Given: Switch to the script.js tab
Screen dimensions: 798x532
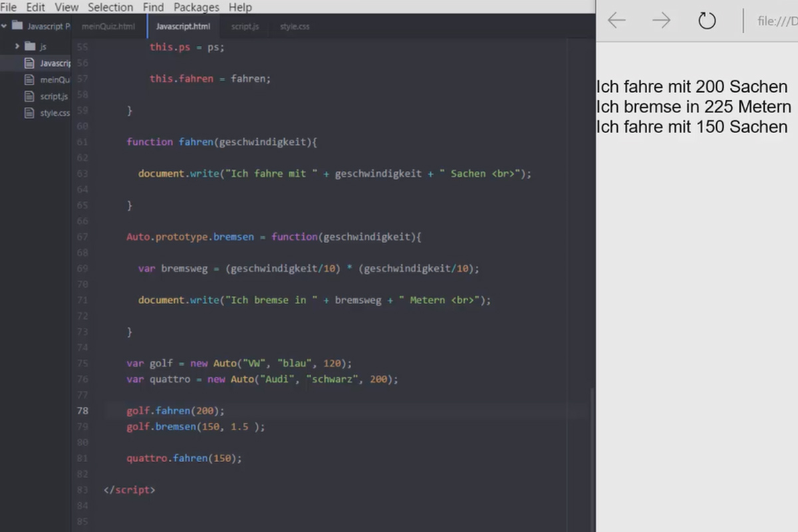Looking at the screenshot, I should (245, 27).
